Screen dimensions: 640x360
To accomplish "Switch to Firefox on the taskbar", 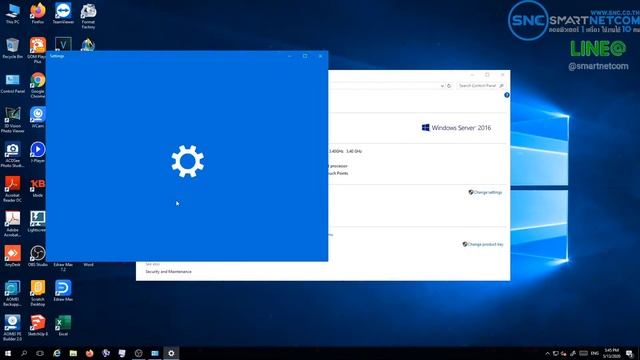I will (x=89, y=353).
